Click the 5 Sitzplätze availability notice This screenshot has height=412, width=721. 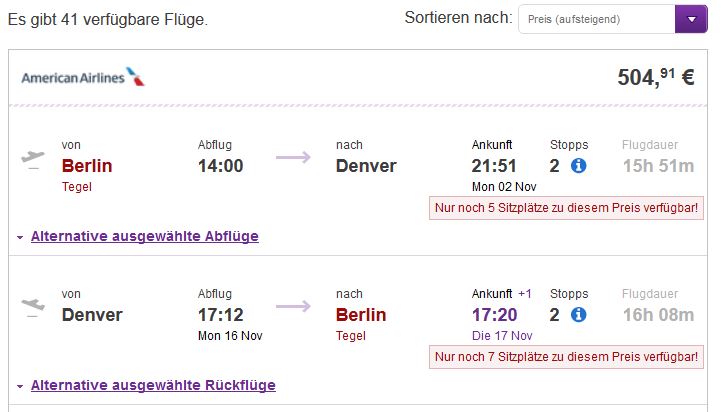pos(566,208)
